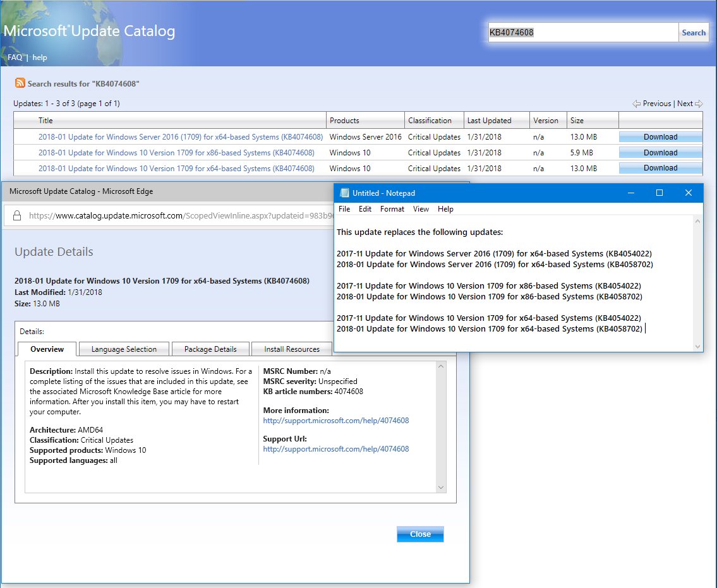Open Windows 10 1709 x86-based update link

176,153
